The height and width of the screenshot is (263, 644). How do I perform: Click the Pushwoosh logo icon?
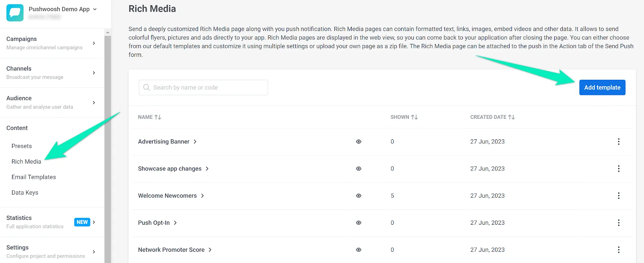pyautogui.click(x=15, y=12)
